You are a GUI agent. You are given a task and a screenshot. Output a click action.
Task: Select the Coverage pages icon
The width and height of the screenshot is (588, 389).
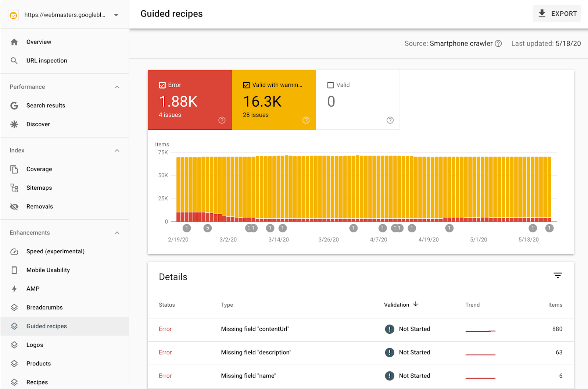click(x=14, y=169)
